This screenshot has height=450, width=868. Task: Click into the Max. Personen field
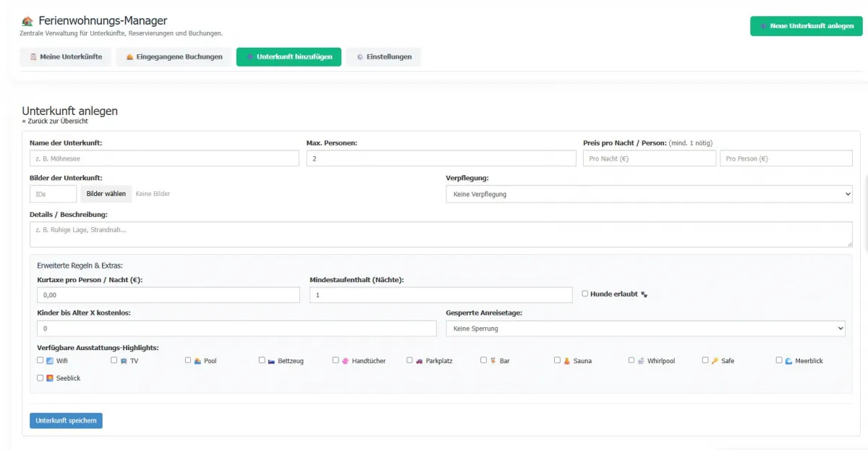point(441,158)
